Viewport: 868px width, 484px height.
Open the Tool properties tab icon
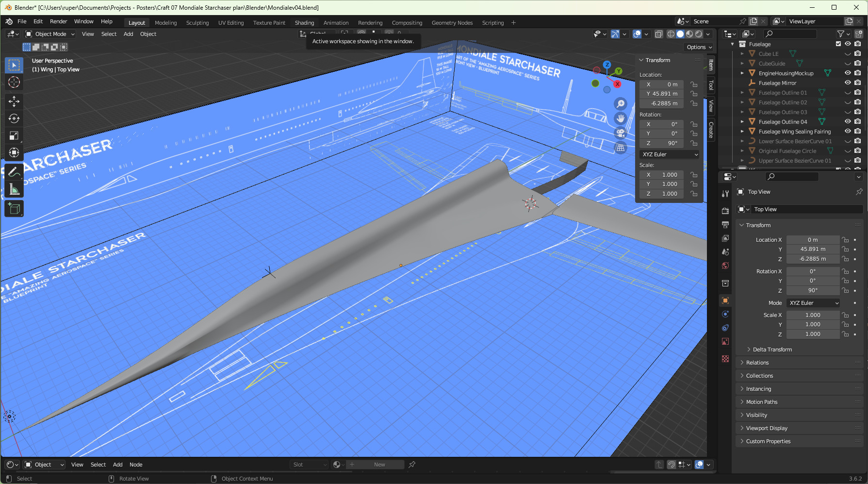pos(725,194)
